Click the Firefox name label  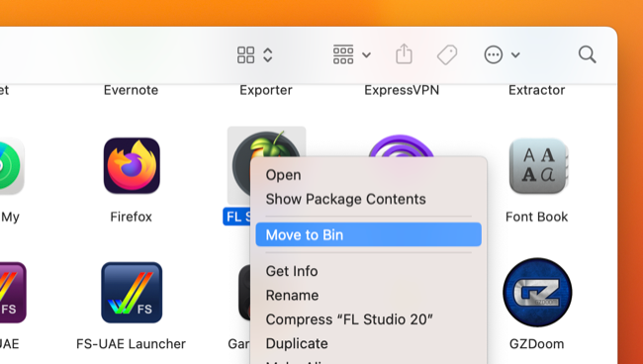(x=132, y=217)
